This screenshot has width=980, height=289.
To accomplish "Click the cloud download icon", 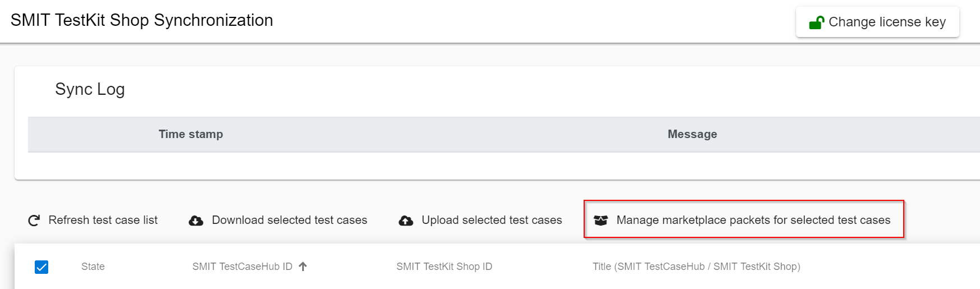I will pos(196,221).
